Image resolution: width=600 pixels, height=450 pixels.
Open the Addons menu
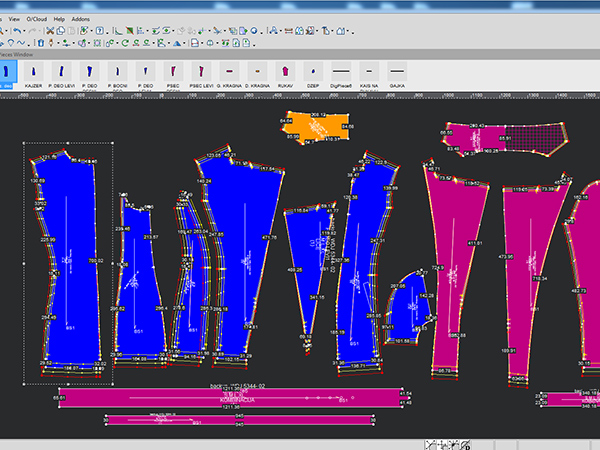coord(81,19)
